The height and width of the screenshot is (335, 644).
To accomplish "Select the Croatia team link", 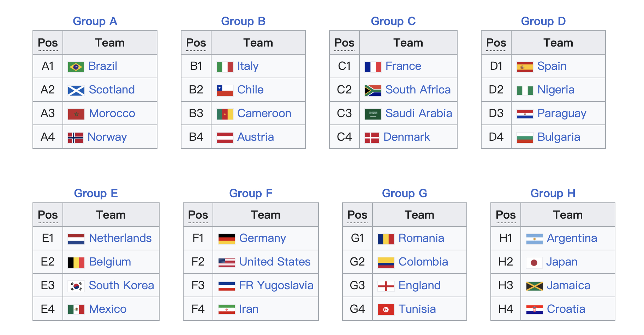I will (x=566, y=309).
